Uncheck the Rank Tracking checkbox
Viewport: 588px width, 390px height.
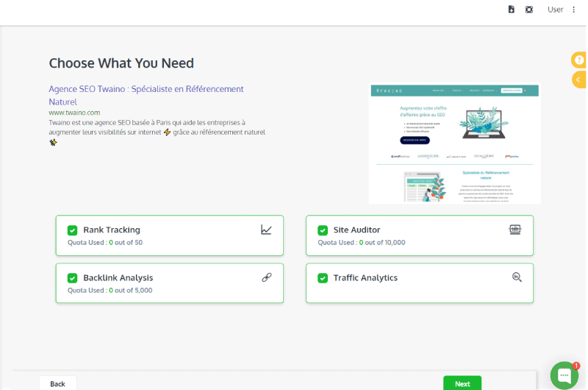coord(72,230)
